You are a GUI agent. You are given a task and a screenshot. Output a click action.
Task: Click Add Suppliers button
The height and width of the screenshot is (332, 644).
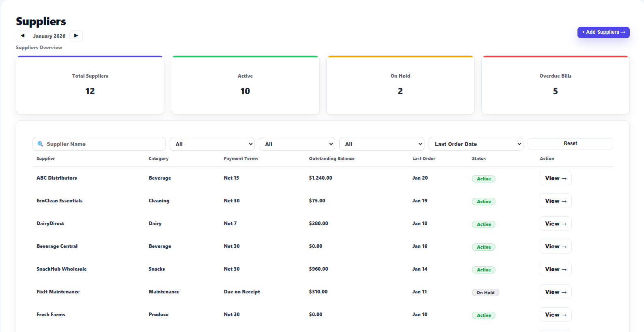point(603,32)
